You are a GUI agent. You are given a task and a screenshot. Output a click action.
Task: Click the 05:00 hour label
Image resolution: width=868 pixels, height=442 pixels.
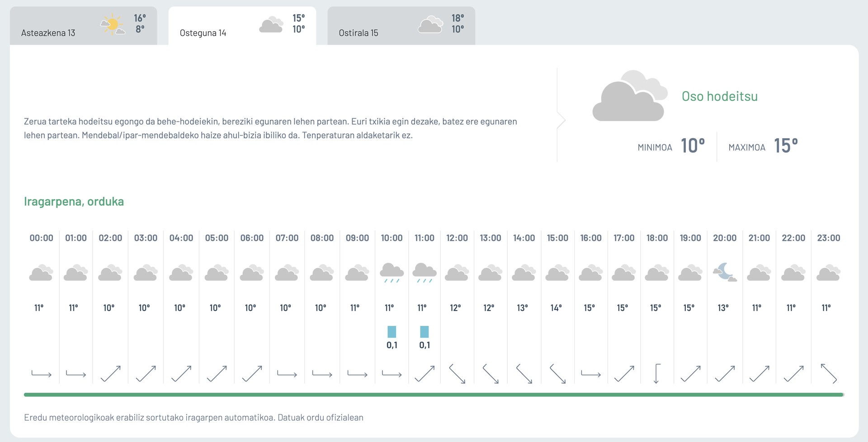tap(217, 238)
